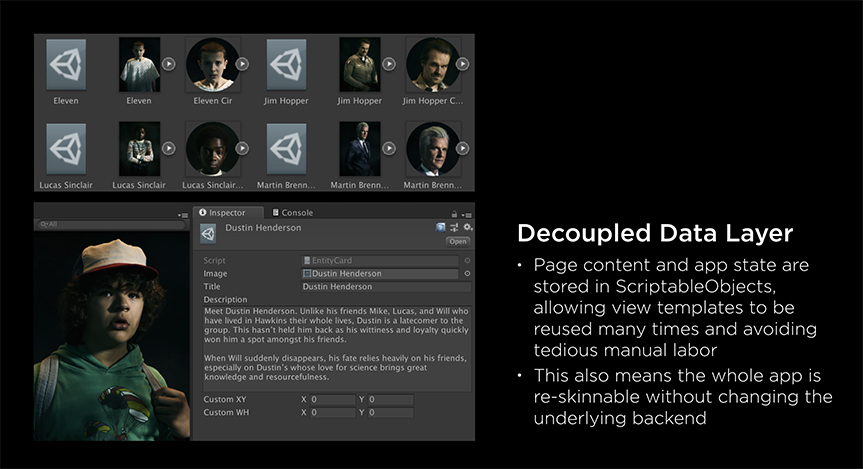Expand the Lucas Sinclair circular sprite arrow
Viewport: 863px width, 469px height.
[242, 148]
